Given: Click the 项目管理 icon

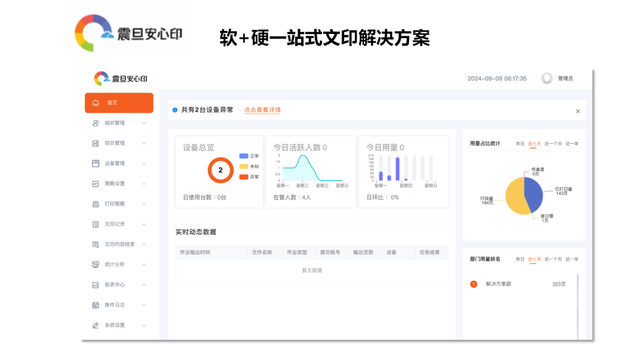Looking at the screenshot, I should point(95,143).
